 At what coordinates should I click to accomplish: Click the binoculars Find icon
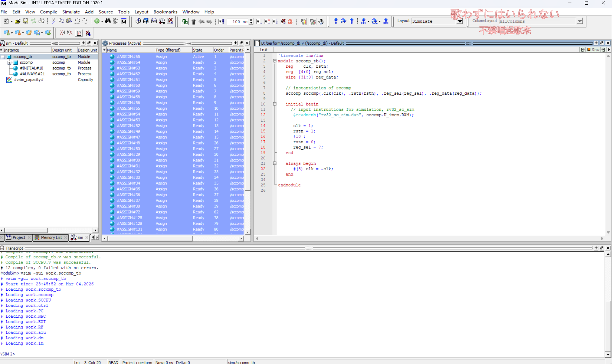[x=108, y=21]
